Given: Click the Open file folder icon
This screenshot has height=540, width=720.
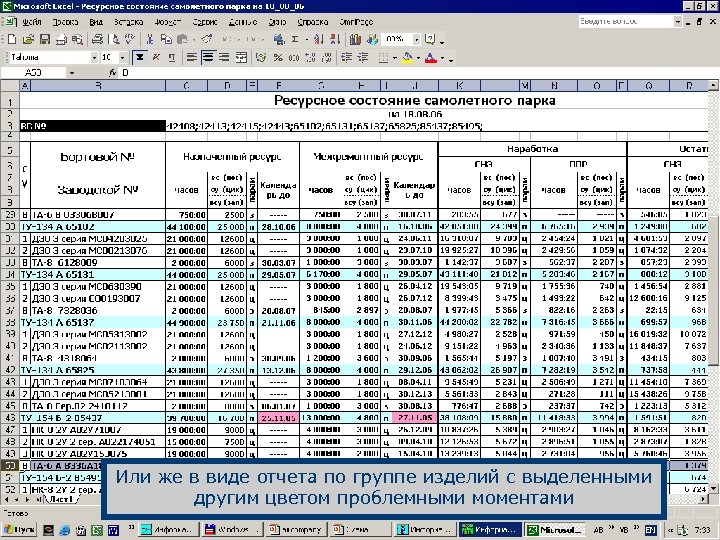Looking at the screenshot, I should pos(28,39).
